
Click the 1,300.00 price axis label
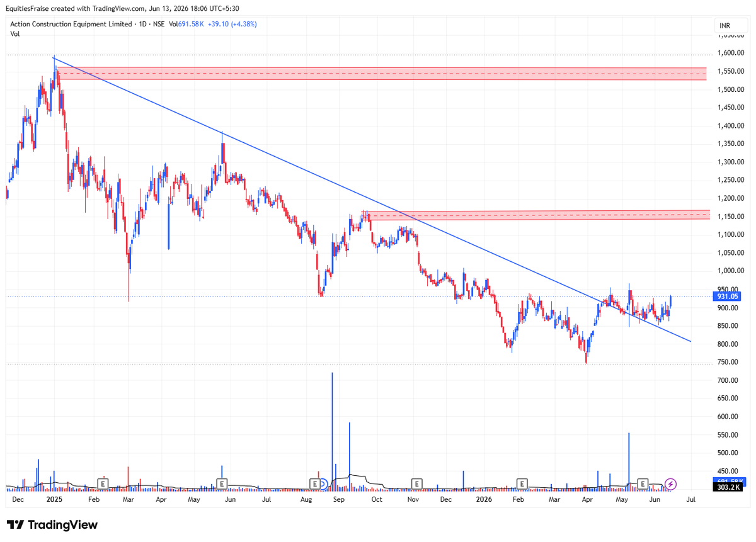(731, 162)
